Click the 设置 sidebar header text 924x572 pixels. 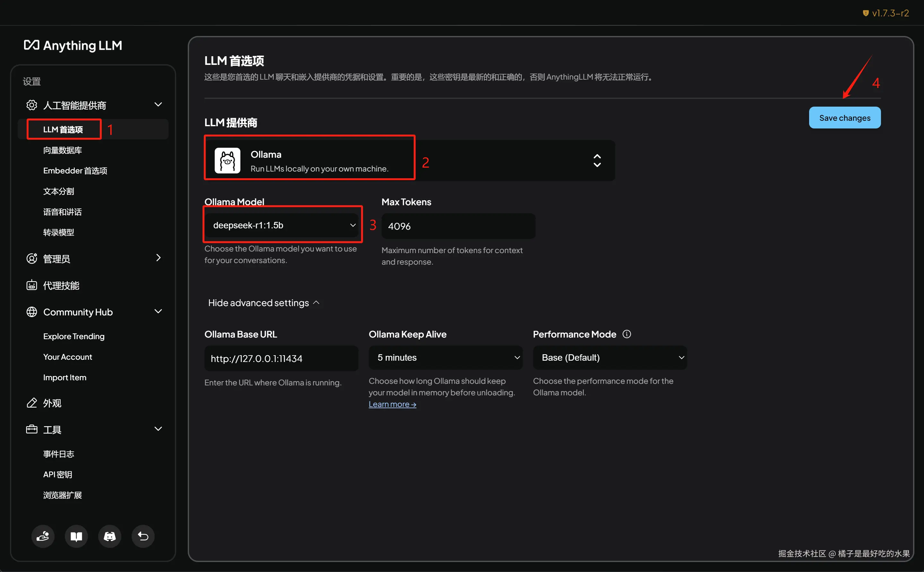(x=32, y=81)
